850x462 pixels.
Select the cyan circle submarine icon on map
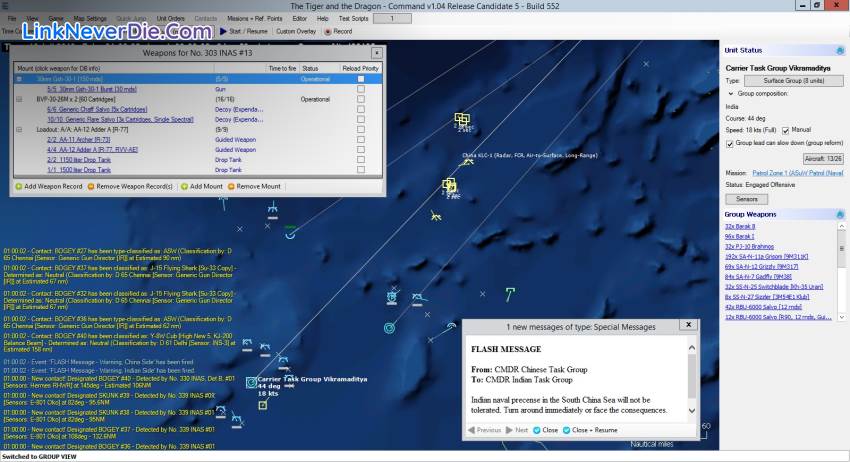[389, 328]
